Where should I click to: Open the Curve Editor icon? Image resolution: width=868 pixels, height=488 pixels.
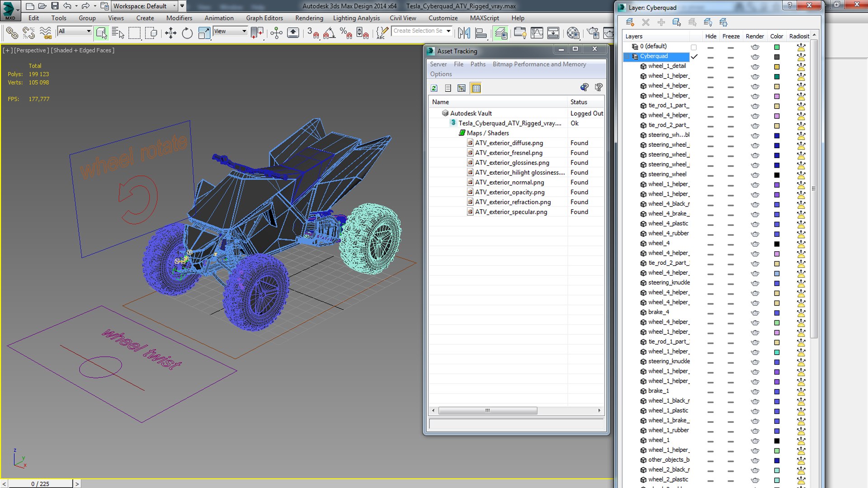(x=537, y=33)
